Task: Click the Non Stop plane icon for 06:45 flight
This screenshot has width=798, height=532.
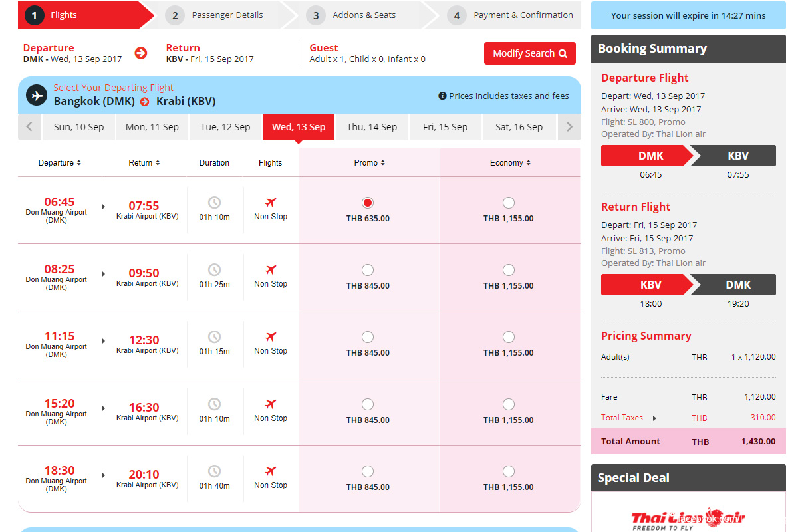Action: [271, 202]
